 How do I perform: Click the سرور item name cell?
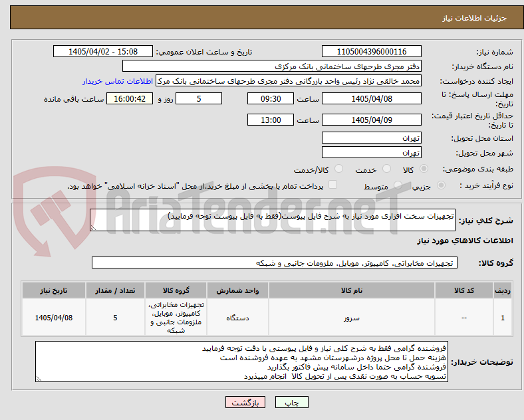[x=352, y=318]
